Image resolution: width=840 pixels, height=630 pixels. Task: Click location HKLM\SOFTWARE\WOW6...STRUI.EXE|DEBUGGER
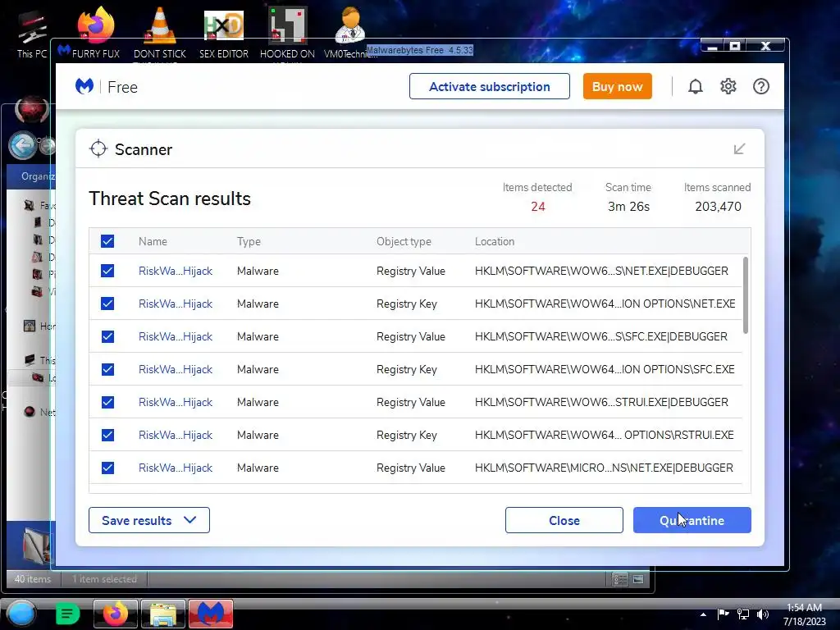[x=601, y=402]
